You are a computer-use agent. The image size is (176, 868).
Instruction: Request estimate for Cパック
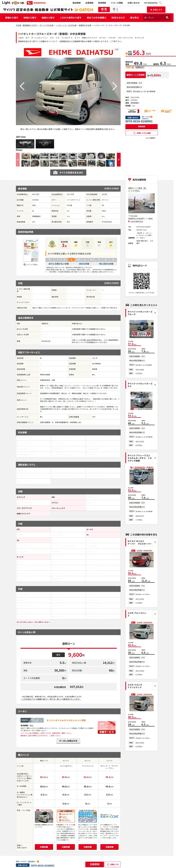[110, 847]
